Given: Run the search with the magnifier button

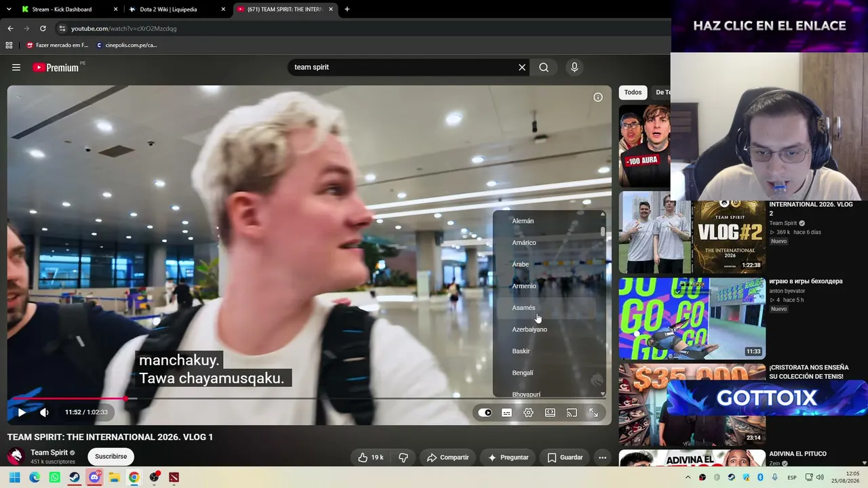Looking at the screenshot, I should (x=544, y=67).
